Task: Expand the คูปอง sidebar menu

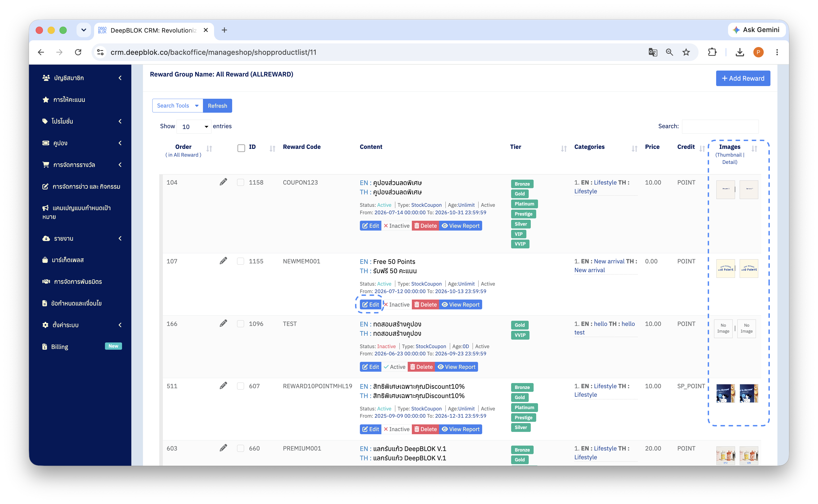Action: (82, 143)
